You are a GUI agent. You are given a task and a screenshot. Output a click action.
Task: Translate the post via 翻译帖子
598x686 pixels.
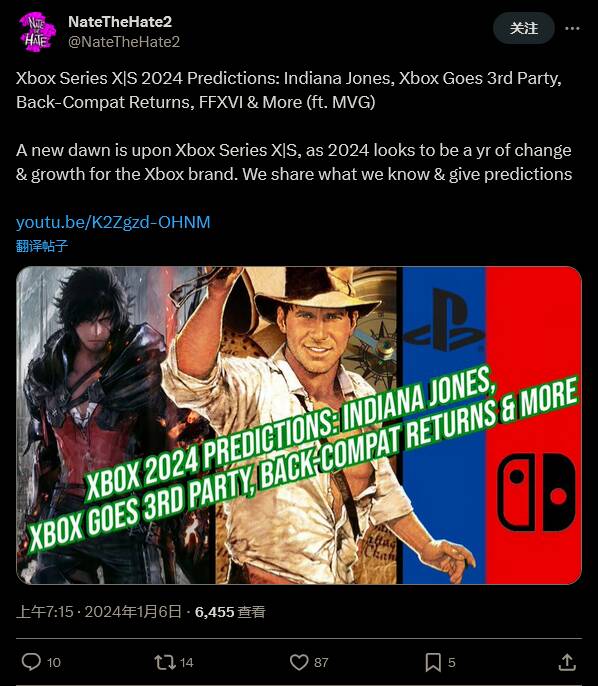click(42, 245)
